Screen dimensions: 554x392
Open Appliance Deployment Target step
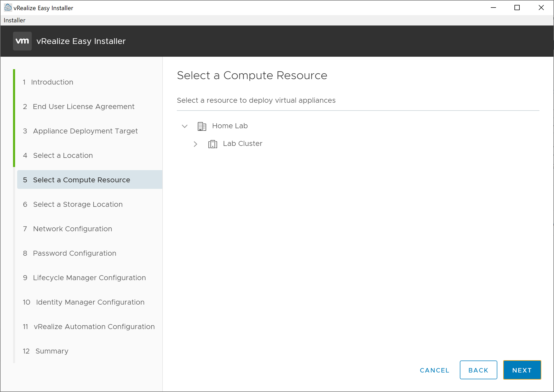(x=85, y=131)
